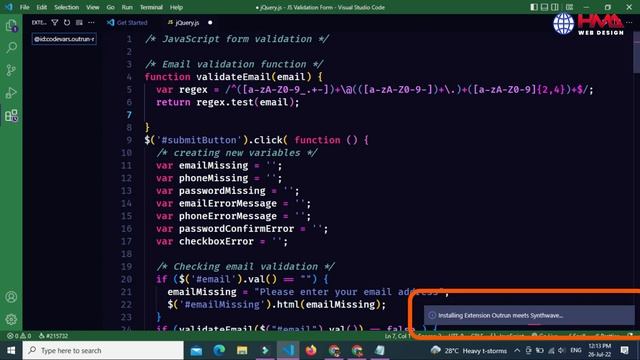Open the Explorer view in the activity bar
The width and height of the screenshot is (640, 360).
[11, 26]
